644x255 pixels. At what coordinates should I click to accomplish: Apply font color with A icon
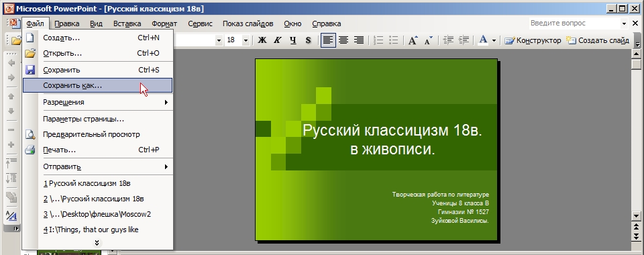(x=484, y=40)
